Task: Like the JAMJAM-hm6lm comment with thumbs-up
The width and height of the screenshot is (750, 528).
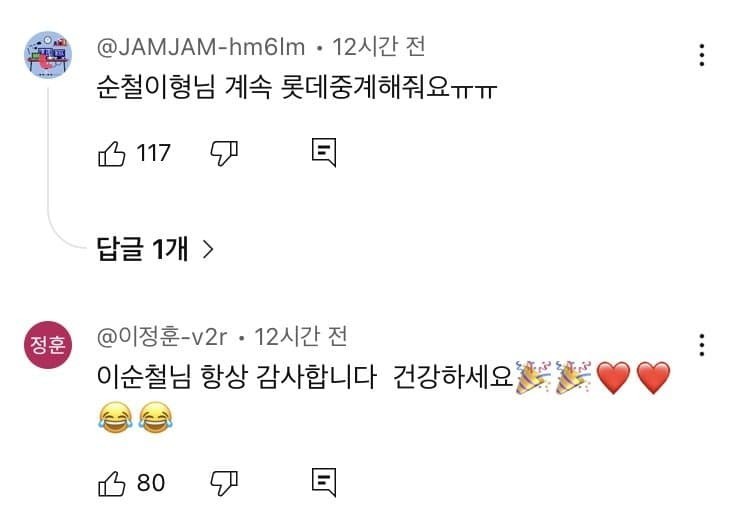Action: point(111,154)
